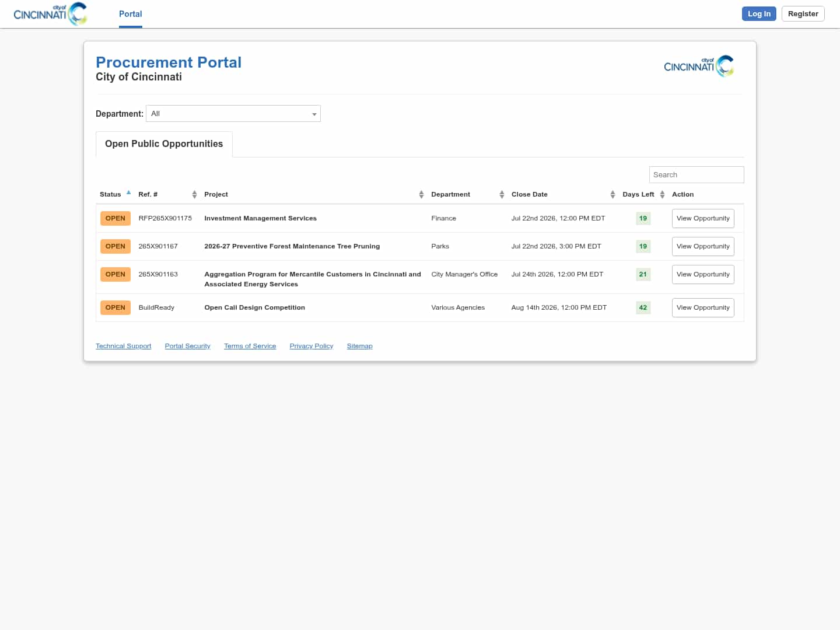Click OPEN badge for ref 265X901163
The width and height of the screenshot is (840, 630).
tap(116, 275)
